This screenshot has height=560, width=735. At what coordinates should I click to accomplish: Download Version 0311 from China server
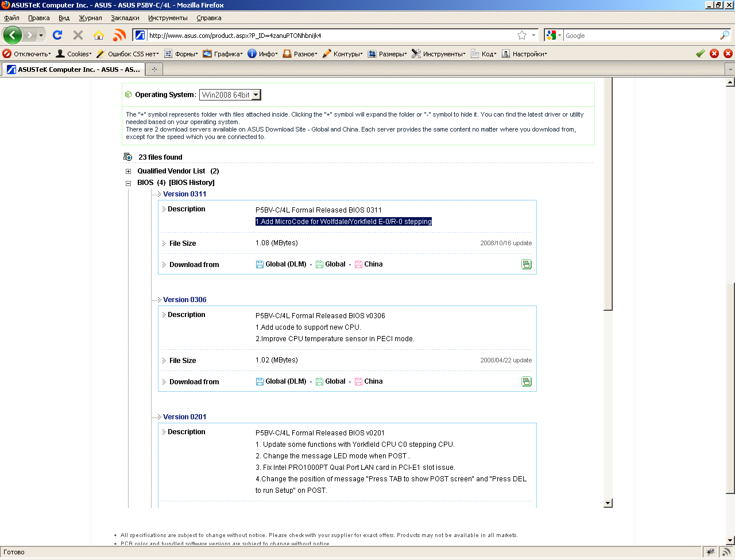point(369,264)
